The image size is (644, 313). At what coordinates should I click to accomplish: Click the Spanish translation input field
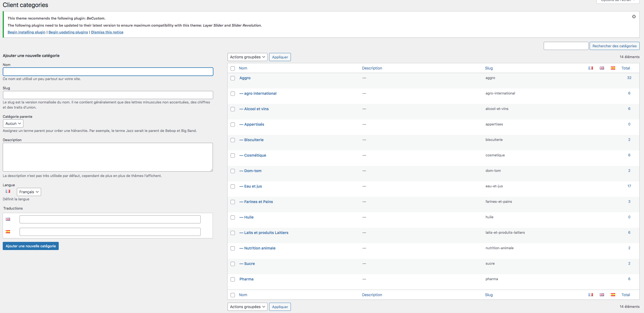click(x=110, y=232)
